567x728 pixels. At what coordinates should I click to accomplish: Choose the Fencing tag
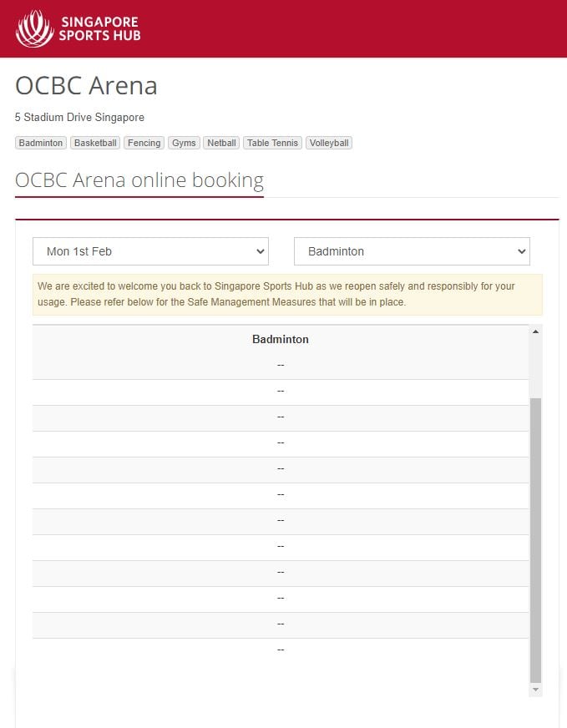144,143
